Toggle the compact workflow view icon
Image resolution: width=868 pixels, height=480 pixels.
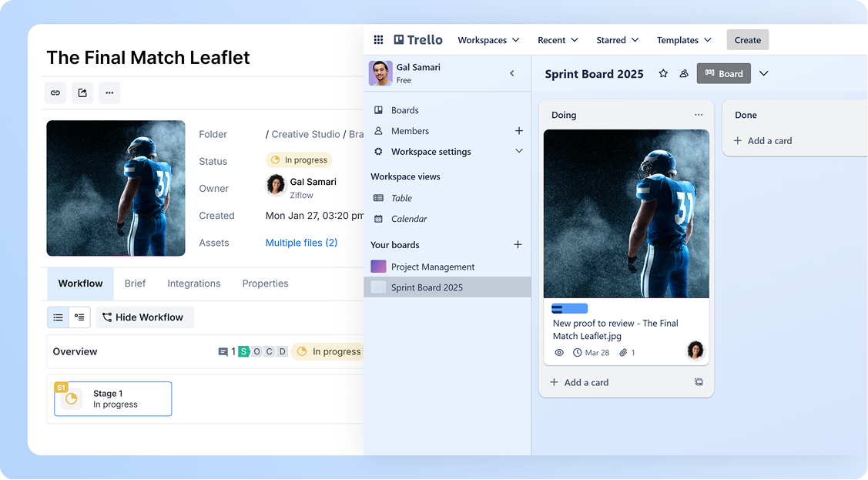pos(79,317)
